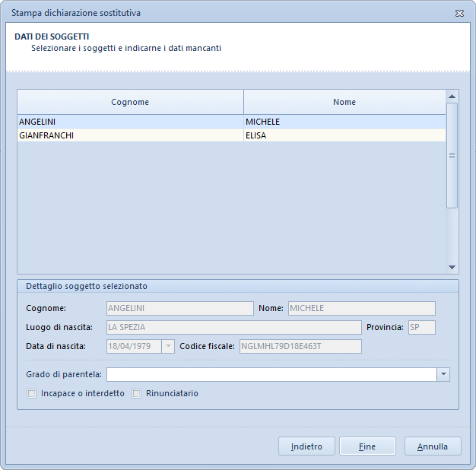Select the GIANFRANCHI row in the list
The height and width of the screenshot is (470, 476).
click(129, 136)
